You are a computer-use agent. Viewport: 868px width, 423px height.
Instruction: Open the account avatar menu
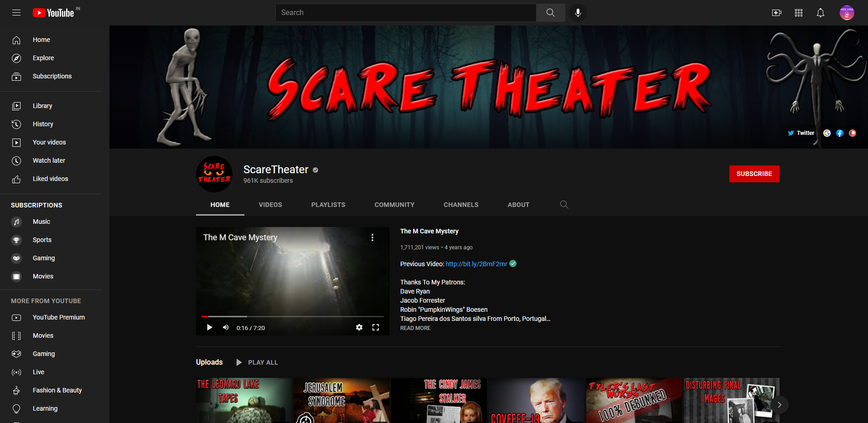click(847, 13)
